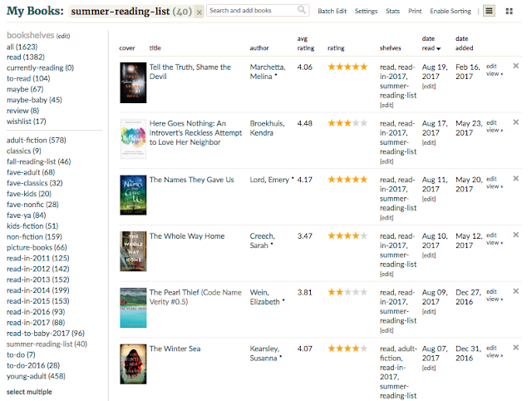Remove The Whole Way Home row
Image resolution: width=532 pixels, height=401 pixels.
click(x=516, y=235)
